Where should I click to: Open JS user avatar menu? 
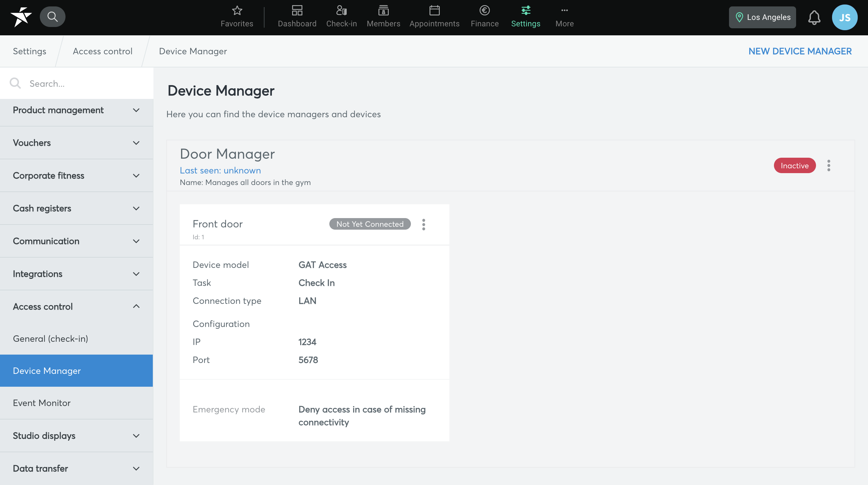[x=845, y=18]
